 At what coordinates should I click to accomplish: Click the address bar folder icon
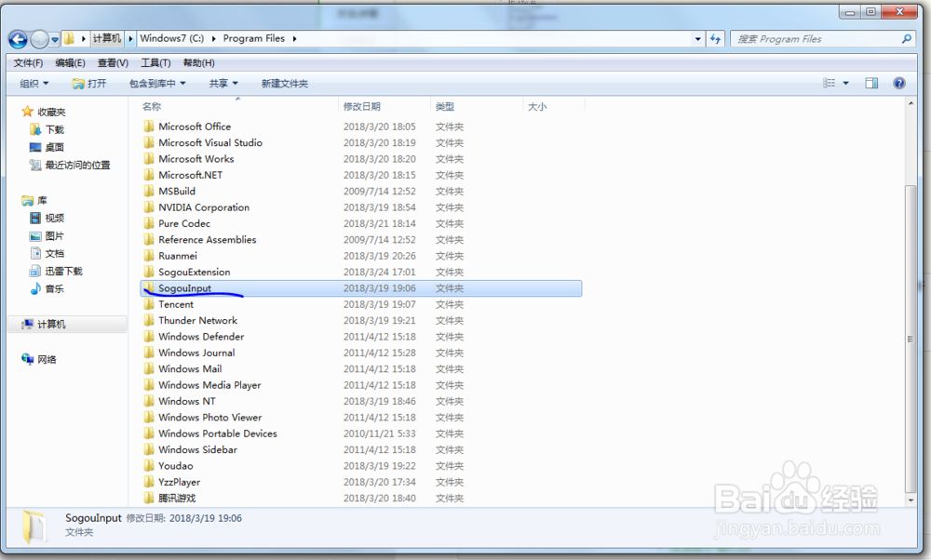pos(69,38)
